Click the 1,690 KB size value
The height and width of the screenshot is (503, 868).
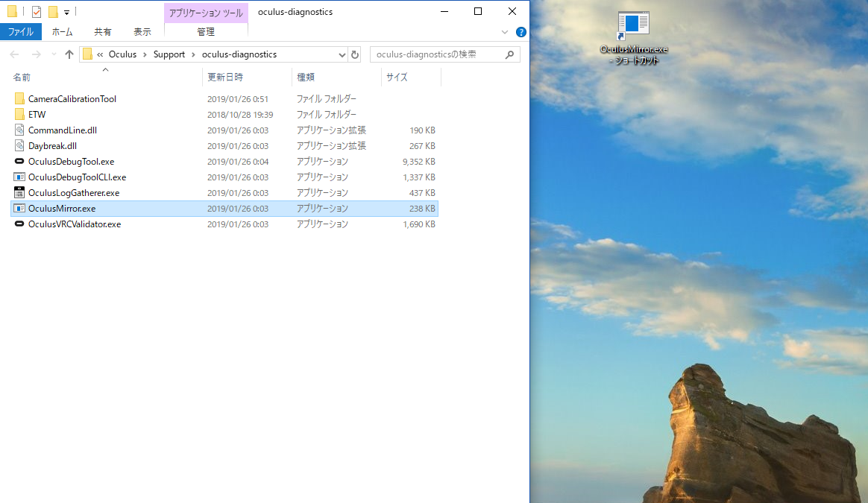(419, 224)
